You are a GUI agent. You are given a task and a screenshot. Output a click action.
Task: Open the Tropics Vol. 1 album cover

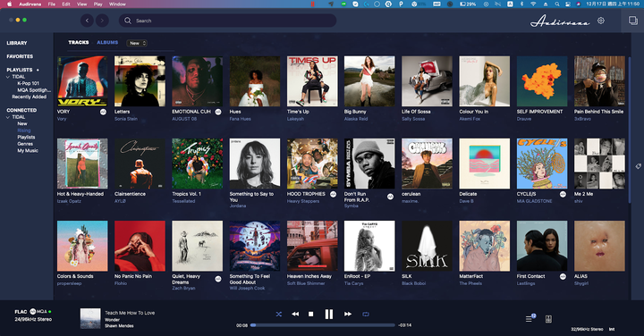click(198, 164)
